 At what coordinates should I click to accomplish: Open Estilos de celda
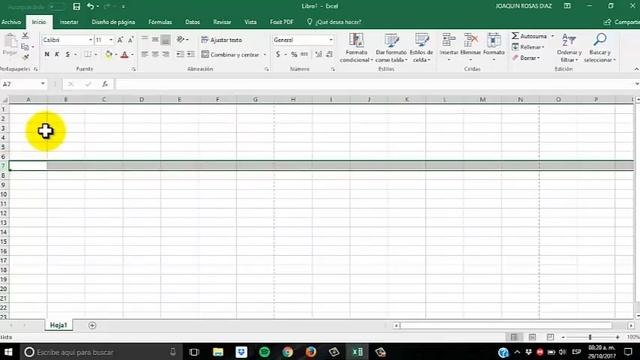click(x=421, y=48)
